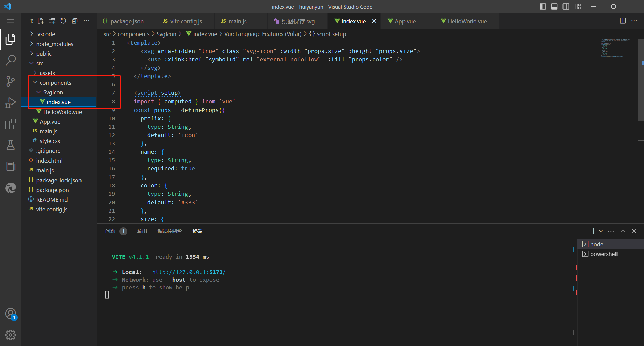Switch to the 问题 panel tab
This screenshot has width=644, height=346.
tap(110, 231)
